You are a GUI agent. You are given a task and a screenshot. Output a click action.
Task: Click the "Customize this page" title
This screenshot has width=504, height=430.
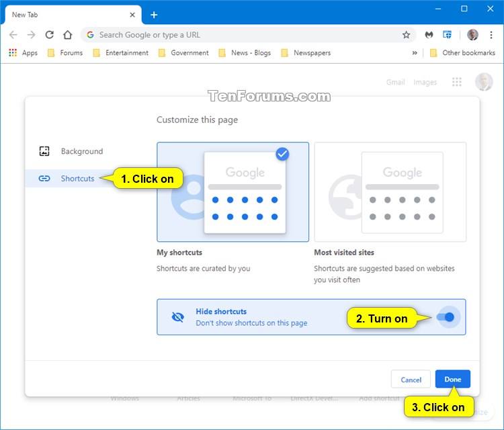pos(197,120)
